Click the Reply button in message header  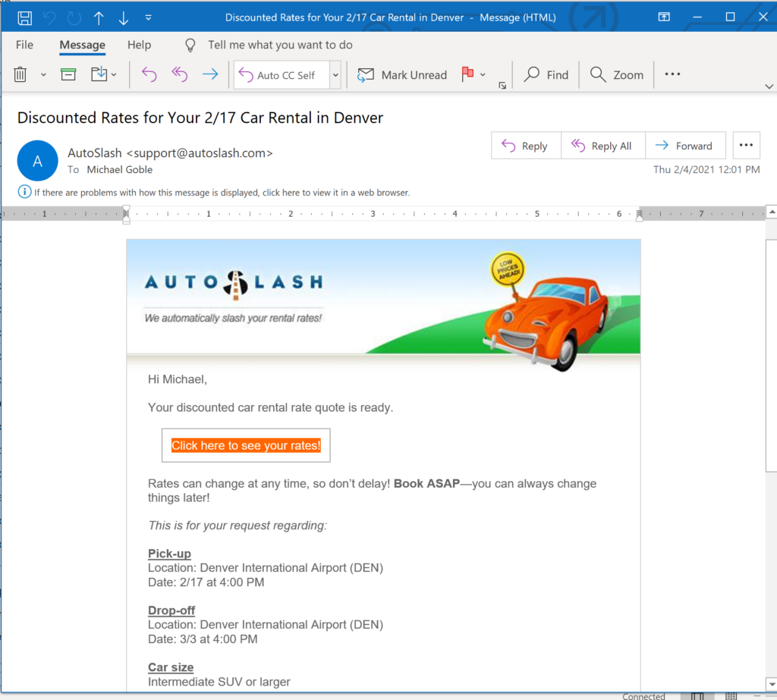(x=525, y=146)
